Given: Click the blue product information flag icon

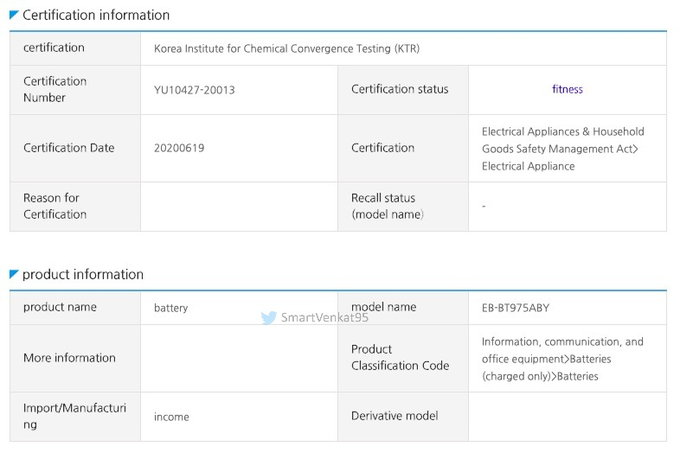Looking at the screenshot, I should pyautogui.click(x=14, y=274).
